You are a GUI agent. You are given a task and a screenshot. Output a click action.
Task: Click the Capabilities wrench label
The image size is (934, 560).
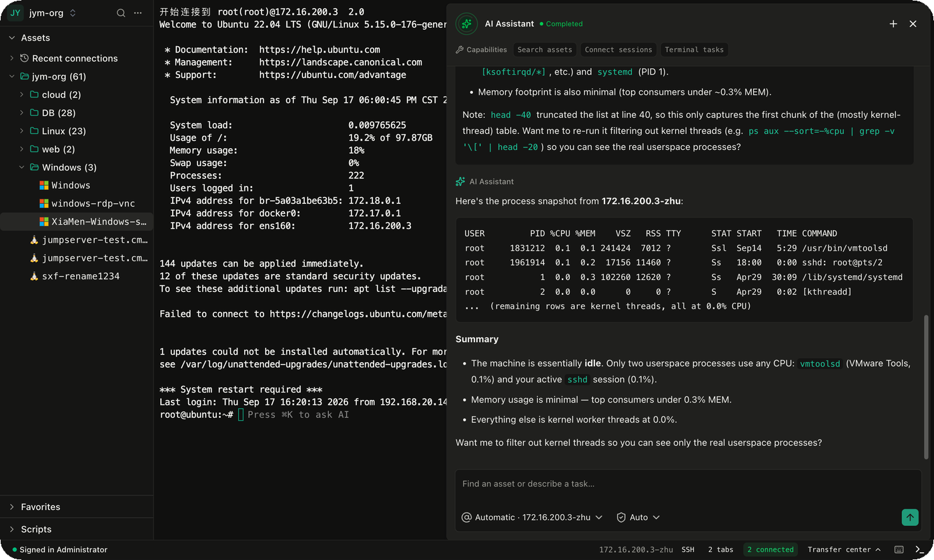point(481,49)
